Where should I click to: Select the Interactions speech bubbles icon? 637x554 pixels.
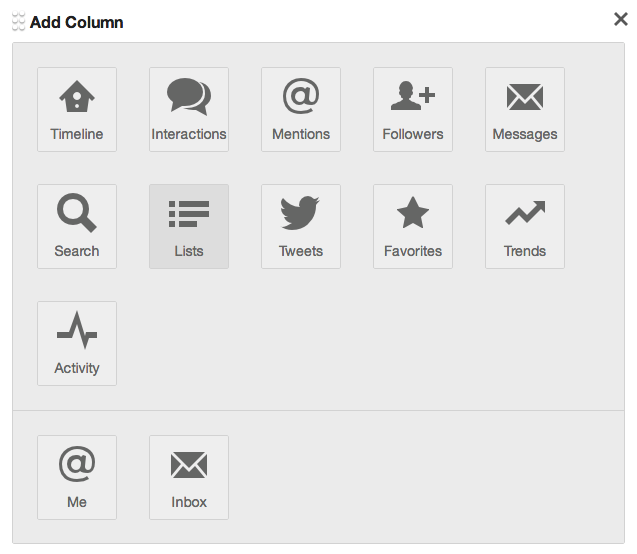[189, 96]
